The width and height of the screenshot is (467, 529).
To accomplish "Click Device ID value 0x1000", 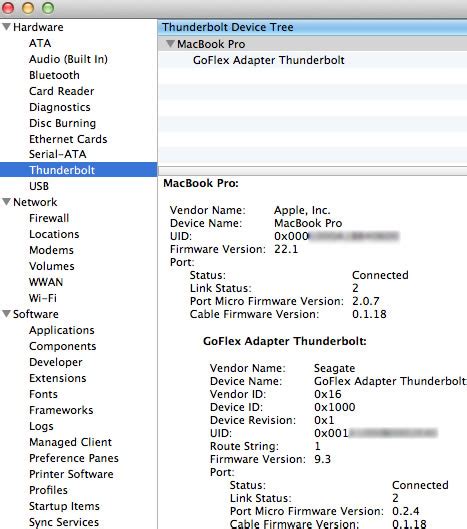I will (x=334, y=407).
